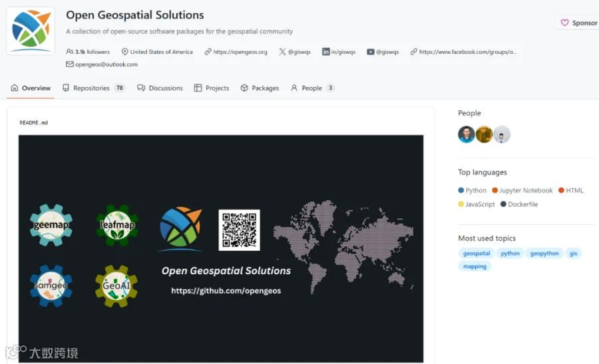Click the yellow JavaScript language color dot
This screenshot has height=364, width=599.
(x=461, y=204)
